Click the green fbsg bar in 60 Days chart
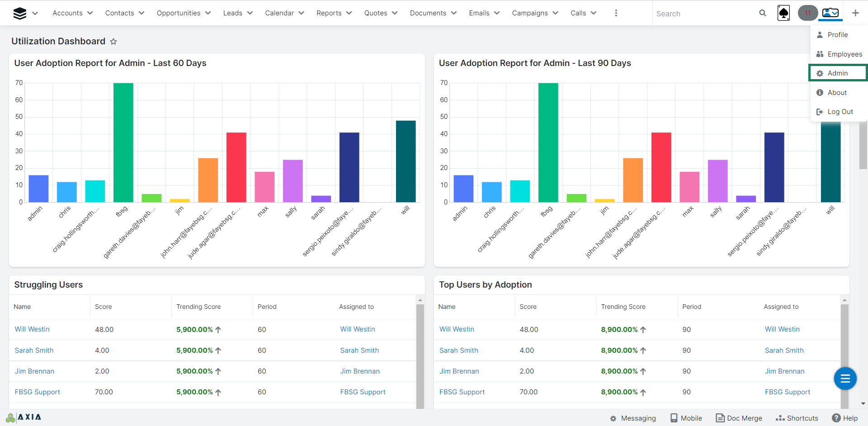 pyautogui.click(x=123, y=142)
